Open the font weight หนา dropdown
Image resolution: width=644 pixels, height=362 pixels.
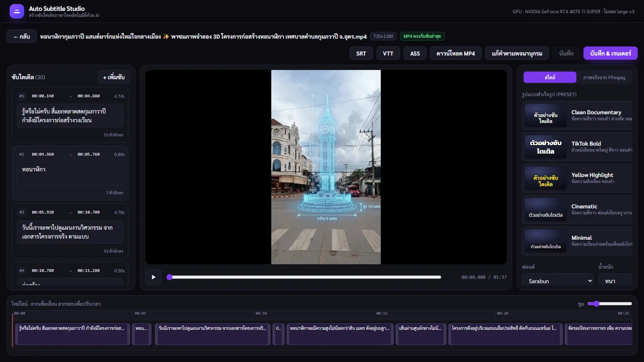[x=615, y=281]
